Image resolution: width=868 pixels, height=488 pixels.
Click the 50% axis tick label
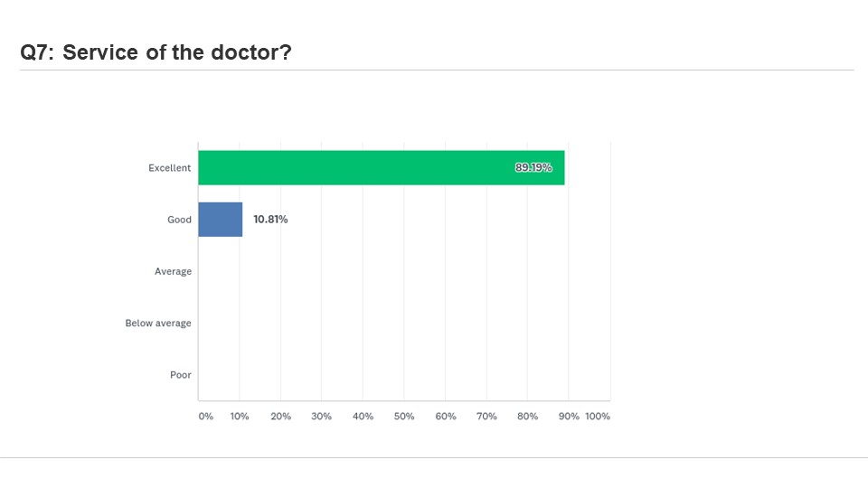(404, 416)
